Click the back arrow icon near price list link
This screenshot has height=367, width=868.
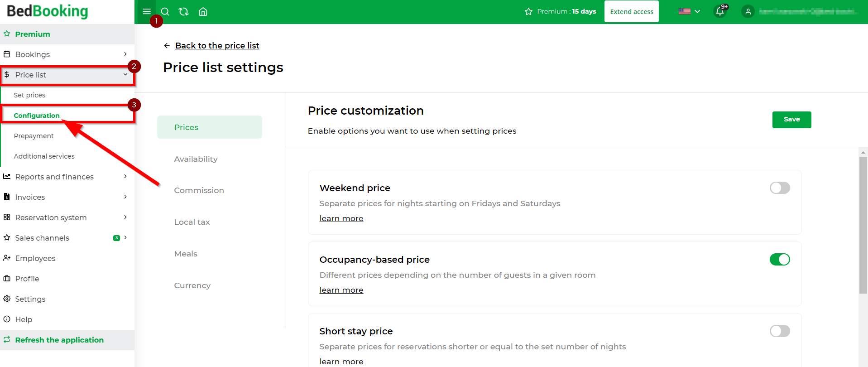[x=167, y=46]
